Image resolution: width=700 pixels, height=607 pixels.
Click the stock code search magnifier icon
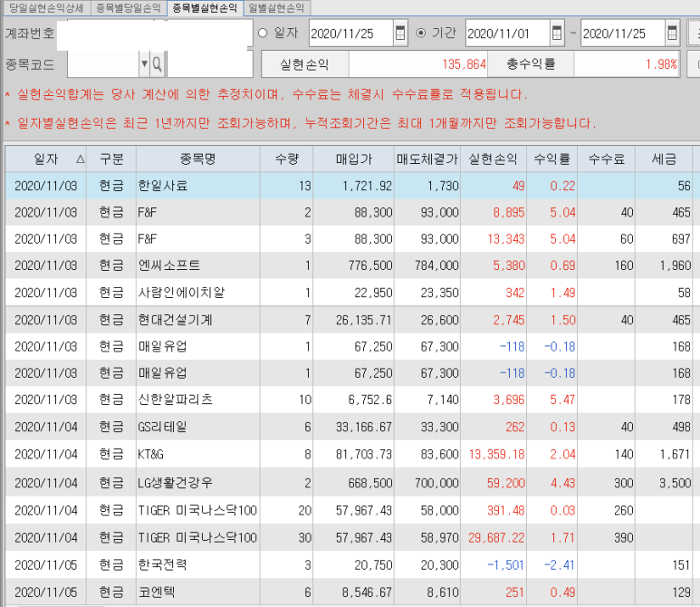(x=158, y=64)
